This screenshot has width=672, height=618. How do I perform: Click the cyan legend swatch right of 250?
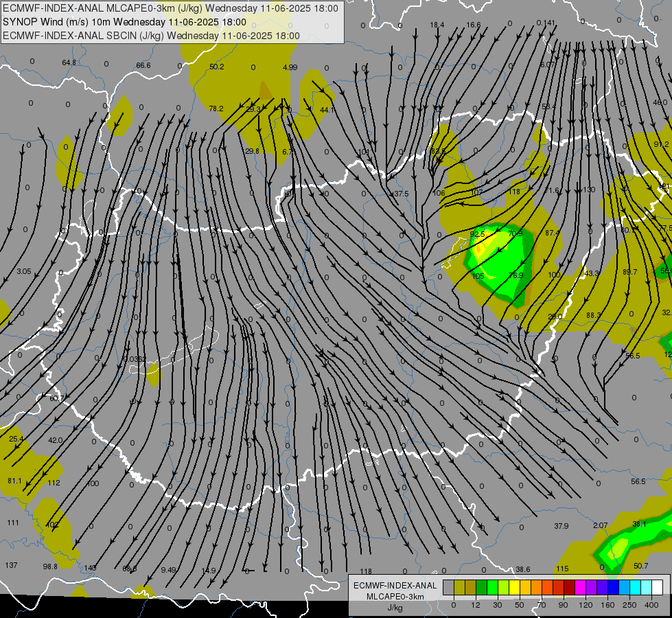[x=635, y=587]
